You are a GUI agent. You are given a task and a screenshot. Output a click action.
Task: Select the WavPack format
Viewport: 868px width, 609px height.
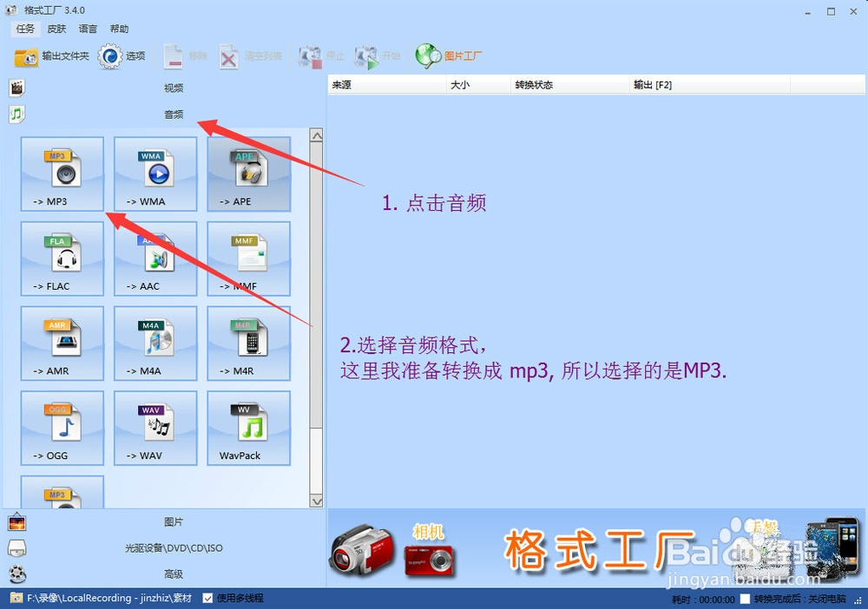(x=247, y=427)
